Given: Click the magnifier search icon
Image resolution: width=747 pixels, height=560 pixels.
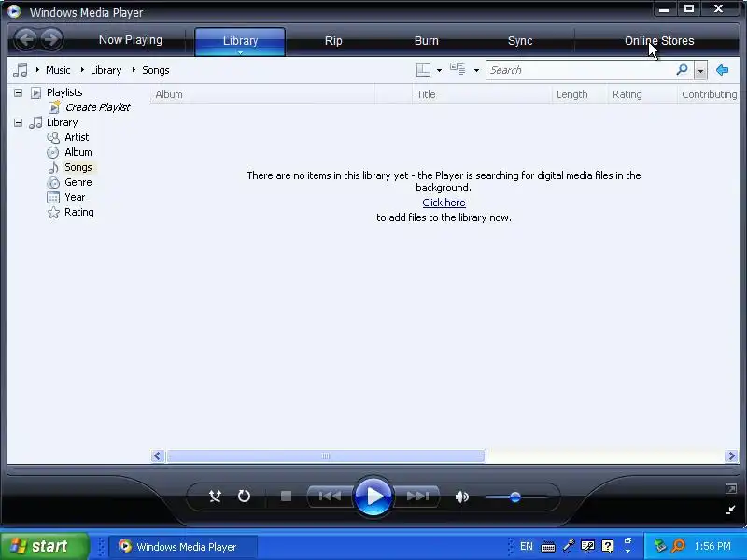Looking at the screenshot, I should [683, 70].
